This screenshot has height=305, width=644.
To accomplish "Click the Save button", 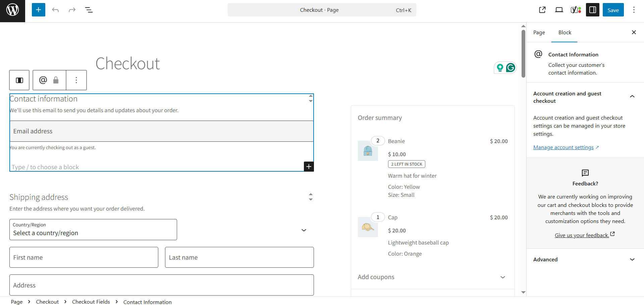I will tap(613, 10).
